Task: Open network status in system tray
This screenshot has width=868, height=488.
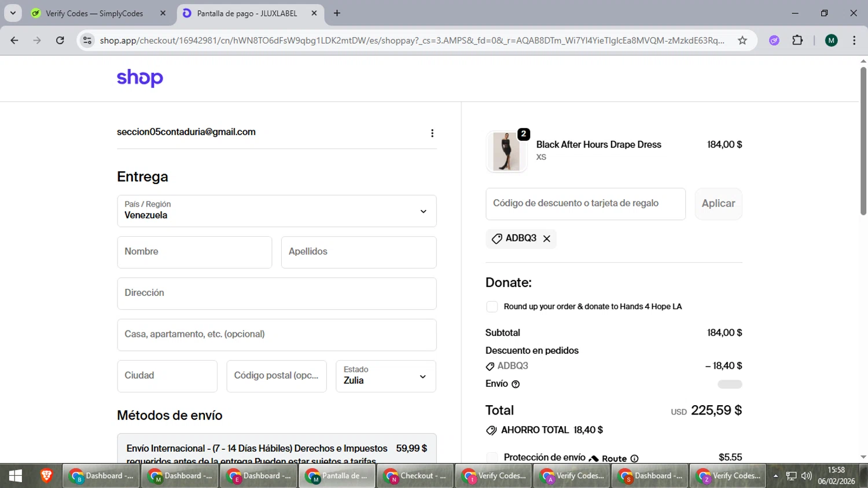Action: click(791, 476)
